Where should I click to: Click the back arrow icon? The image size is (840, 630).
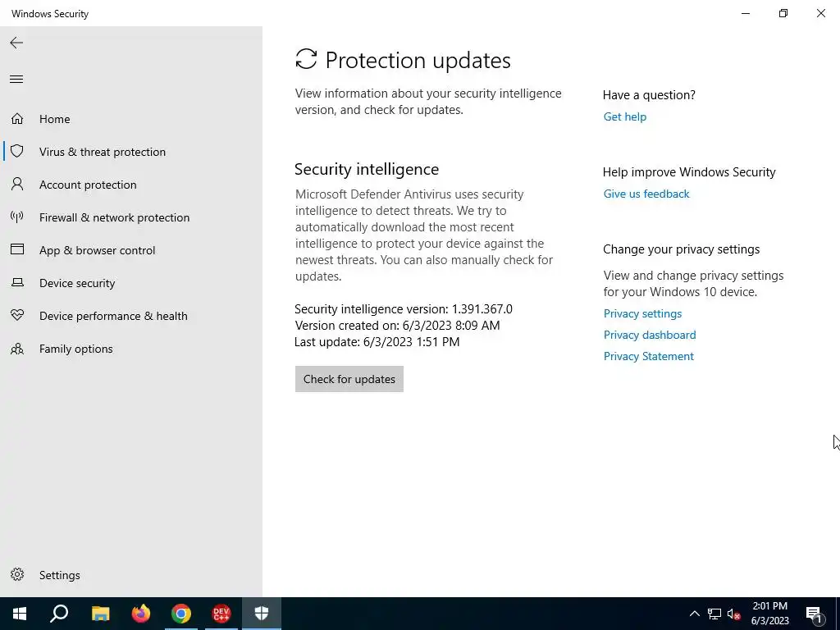coord(16,43)
